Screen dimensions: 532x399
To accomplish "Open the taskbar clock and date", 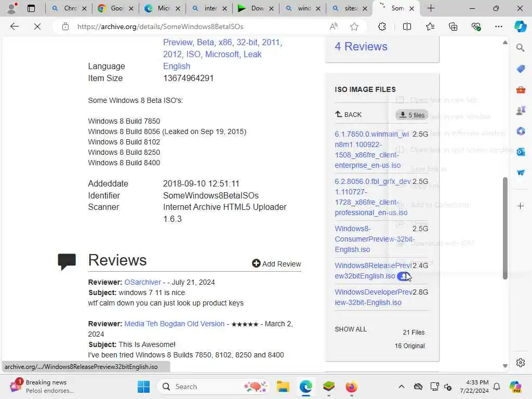I will pyautogui.click(x=474, y=387).
